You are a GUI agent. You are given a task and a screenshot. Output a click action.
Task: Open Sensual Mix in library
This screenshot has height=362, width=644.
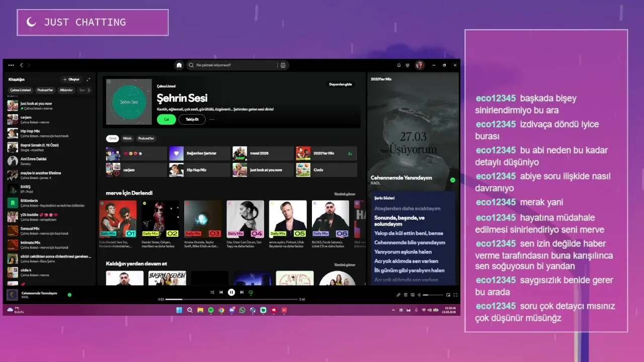[x=50, y=231]
